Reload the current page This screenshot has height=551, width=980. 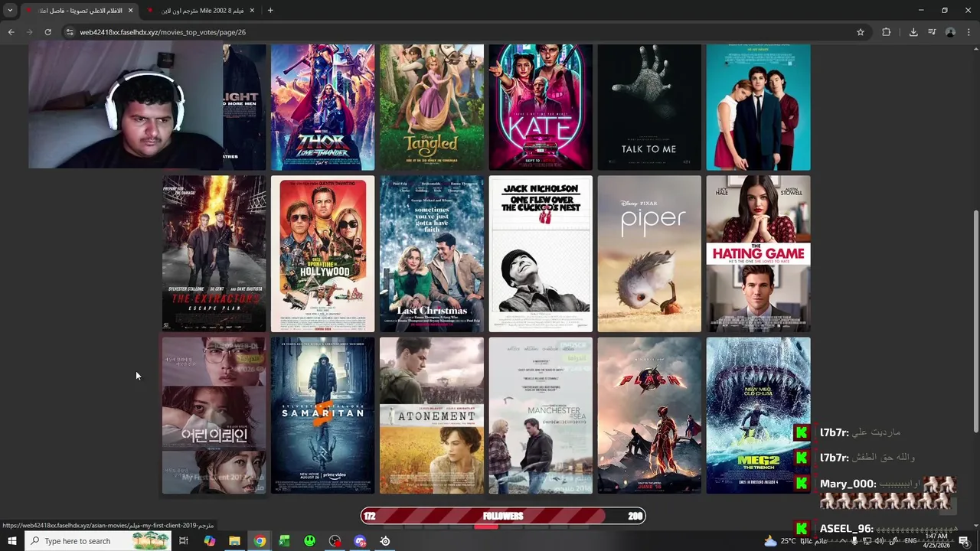pos(47,32)
